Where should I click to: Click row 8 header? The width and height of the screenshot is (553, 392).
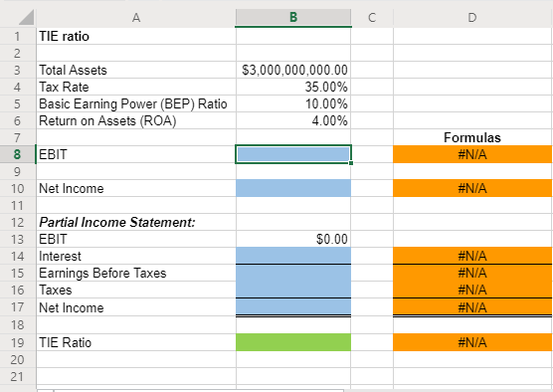pyautogui.click(x=17, y=154)
